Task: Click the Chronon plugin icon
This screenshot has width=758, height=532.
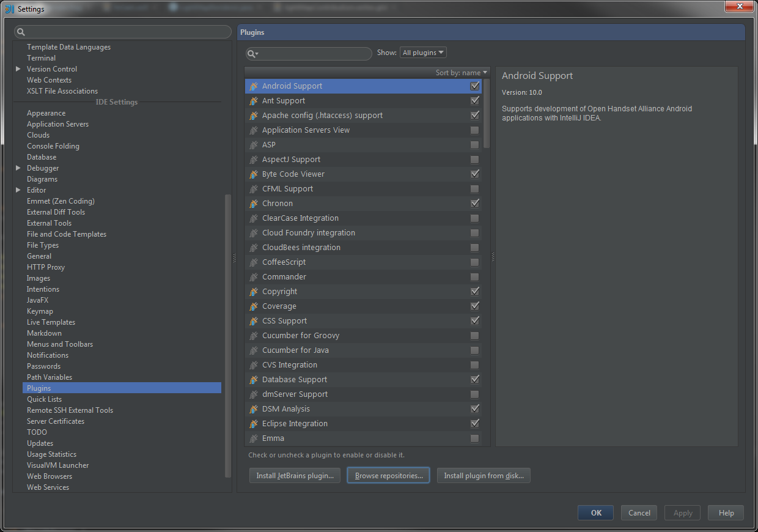Action: 254,204
